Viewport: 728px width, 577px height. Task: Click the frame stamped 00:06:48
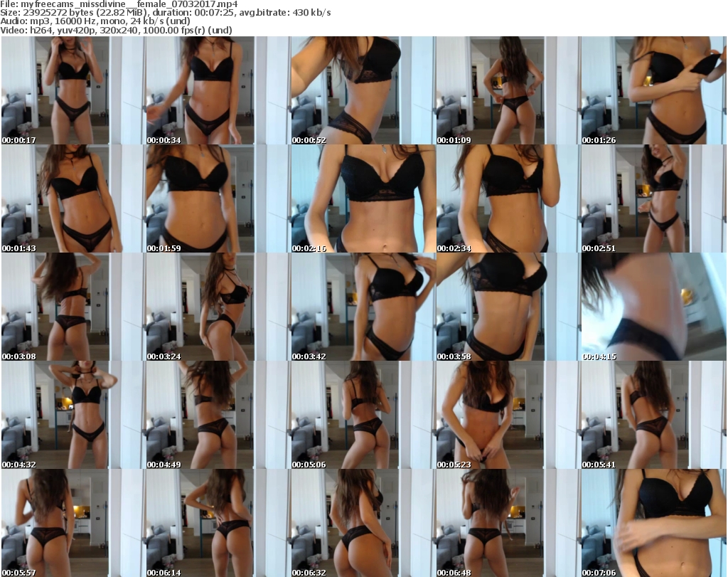coord(508,523)
